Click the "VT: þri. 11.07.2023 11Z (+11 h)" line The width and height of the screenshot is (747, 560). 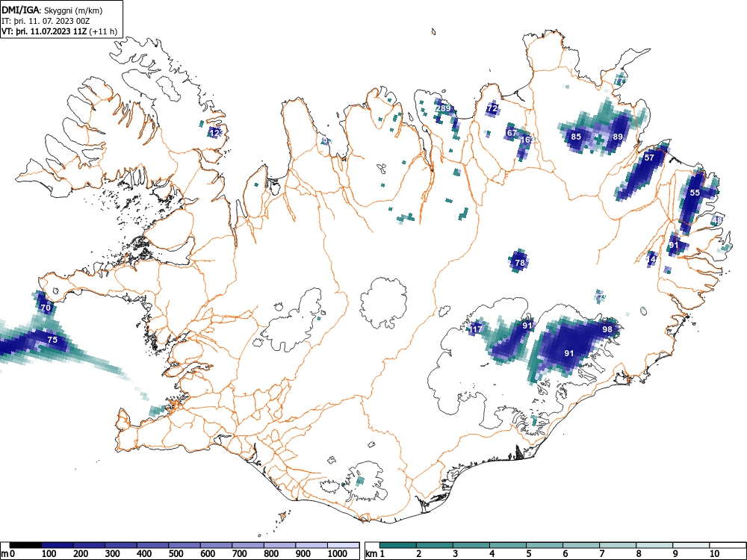point(59,31)
